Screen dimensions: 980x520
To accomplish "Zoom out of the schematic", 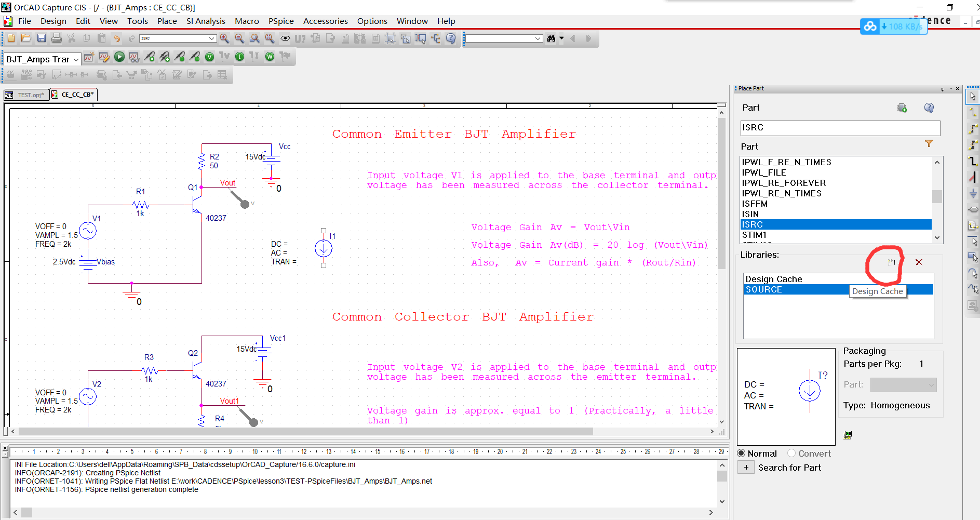I will pyautogui.click(x=239, y=38).
